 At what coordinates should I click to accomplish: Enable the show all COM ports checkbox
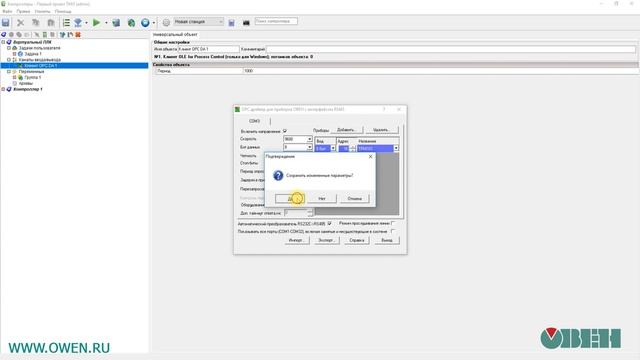tap(393, 231)
